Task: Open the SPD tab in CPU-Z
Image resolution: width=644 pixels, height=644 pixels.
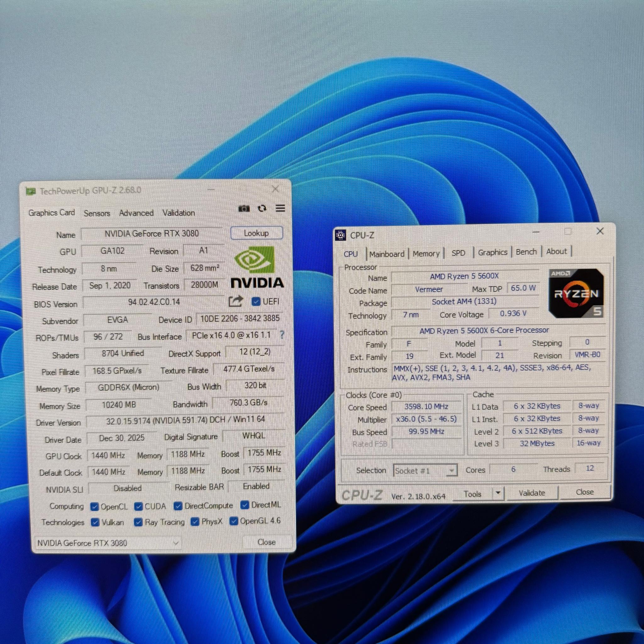Action: coord(458,253)
